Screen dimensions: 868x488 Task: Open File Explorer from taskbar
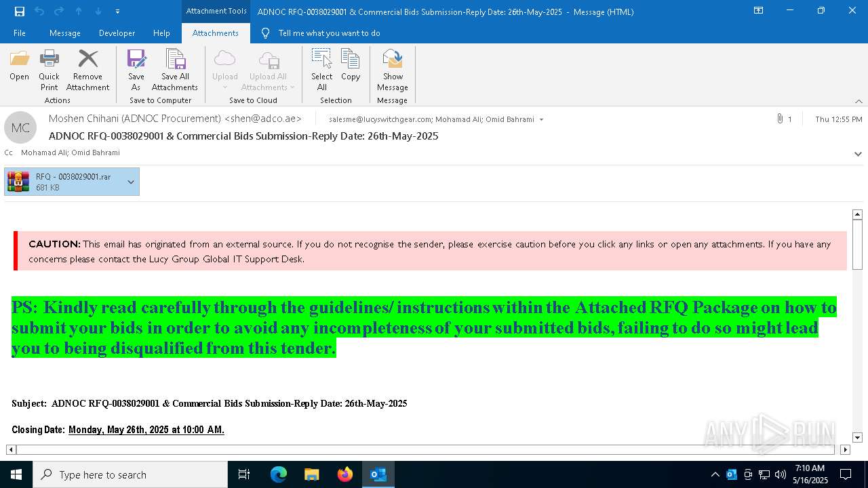(x=312, y=474)
